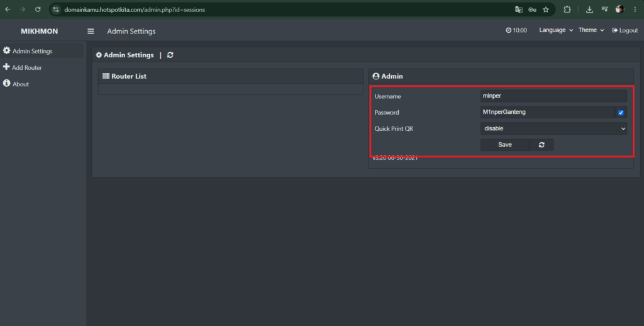The image size is (644, 326).
Task: Click the Password input field
Action: coord(548,112)
